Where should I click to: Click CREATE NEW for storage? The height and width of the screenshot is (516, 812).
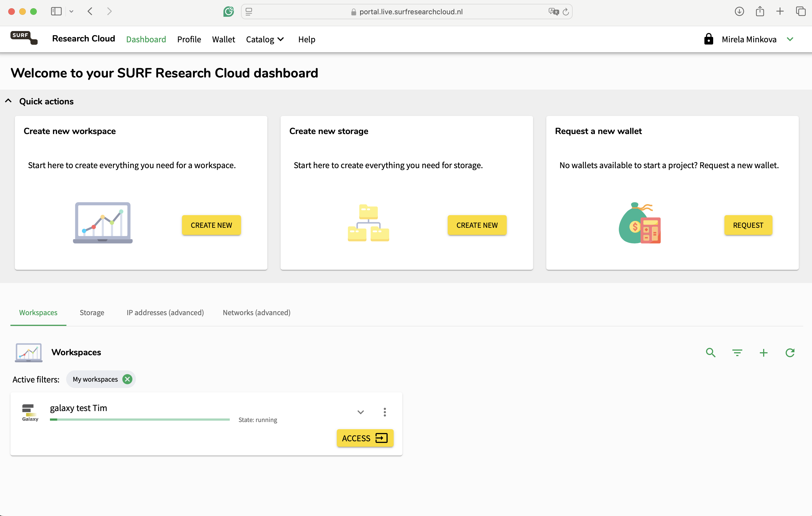(x=477, y=225)
